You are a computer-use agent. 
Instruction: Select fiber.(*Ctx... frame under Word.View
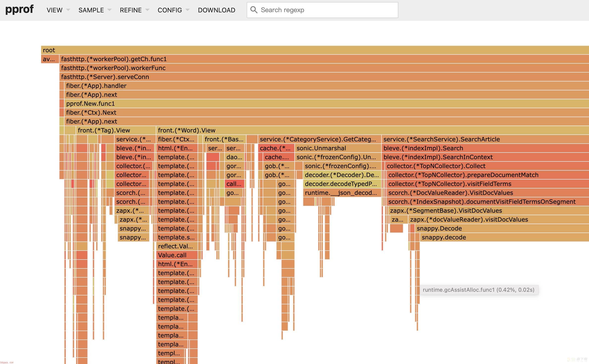pos(177,139)
